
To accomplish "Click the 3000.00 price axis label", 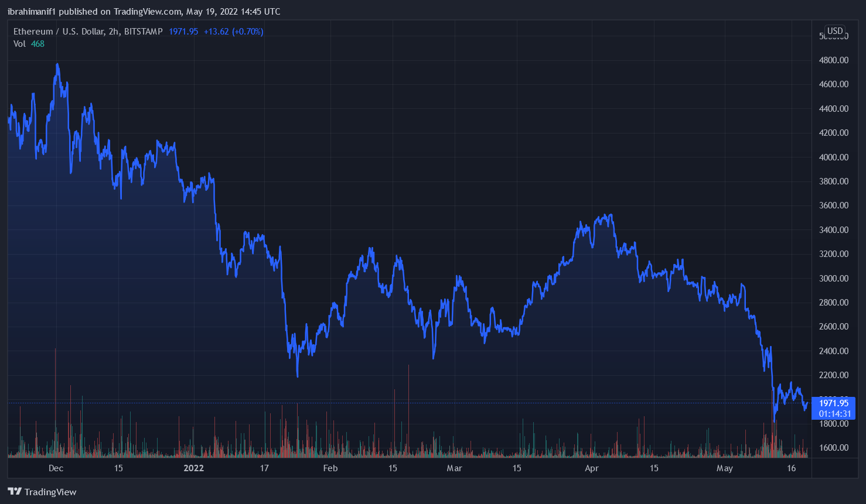I will click(x=833, y=278).
